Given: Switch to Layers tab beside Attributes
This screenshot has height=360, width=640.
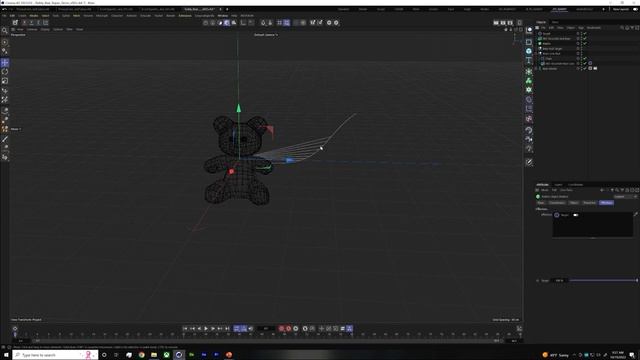Looking at the screenshot, I should point(558,185).
